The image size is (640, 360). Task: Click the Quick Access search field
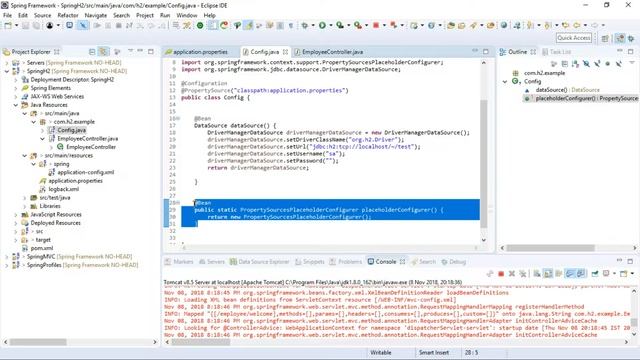573,38
